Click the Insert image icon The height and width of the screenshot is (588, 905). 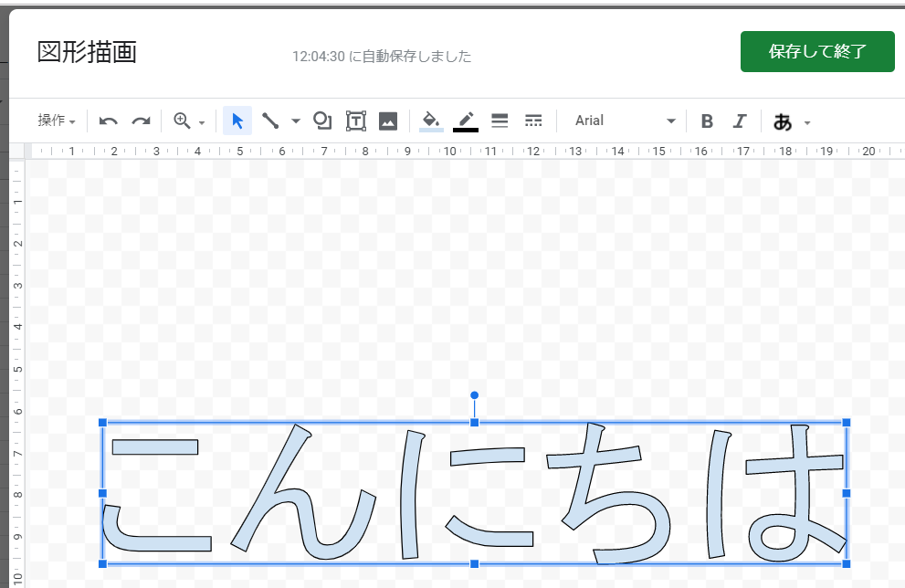388,121
